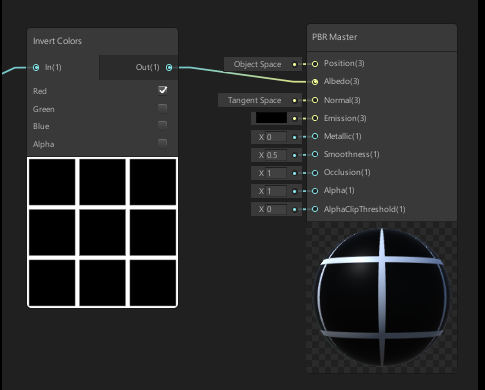Screen dimensions: 485x390
Task: Click the AlphaClipThreshold X value field
Action: pyautogui.click(x=276, y=209)
